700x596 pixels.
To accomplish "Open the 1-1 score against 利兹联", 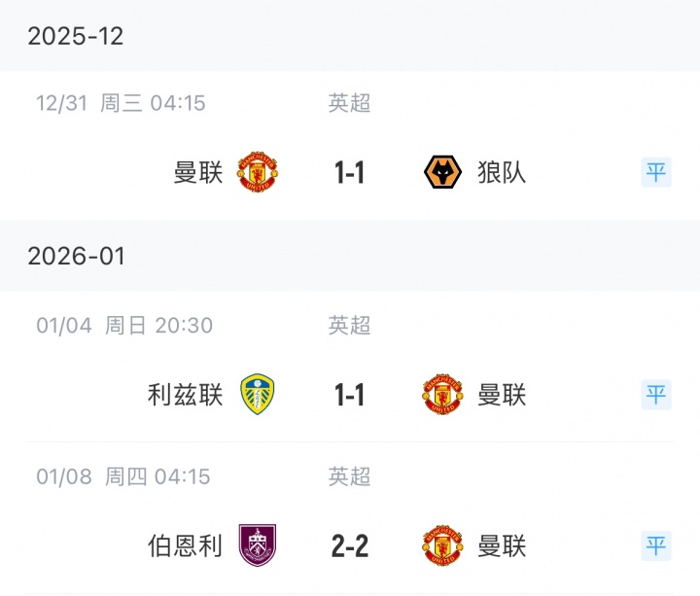I will [350, 395].
